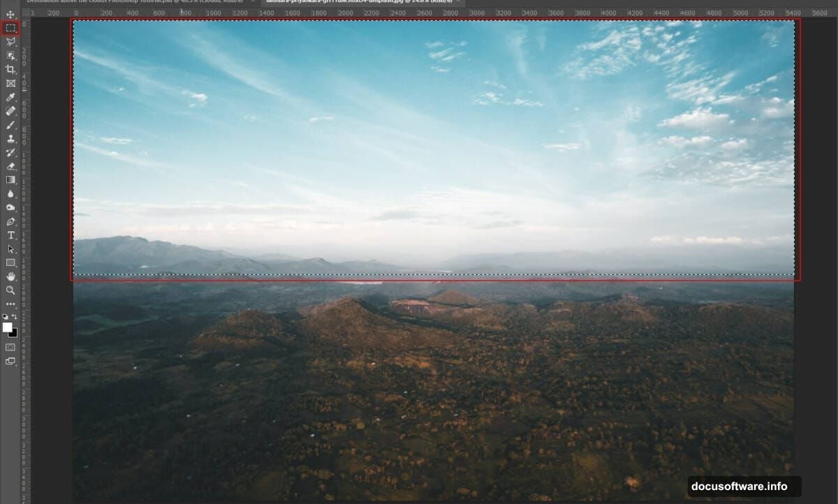This screenshot has width=838, height=504.
Task: Select the Brush tool
Action: [x=10, y=125]
